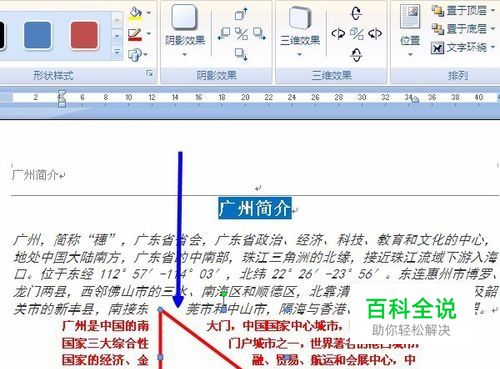Click the 位置 position page icon
The width and height of the screenshot is (500, 369).
pyautogui.click(x=410, y=17)
